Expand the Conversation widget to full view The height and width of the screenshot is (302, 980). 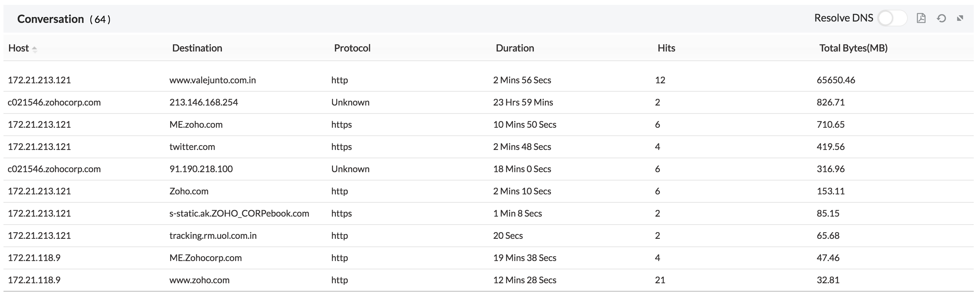pyautogui.click(x=960, y=18)
